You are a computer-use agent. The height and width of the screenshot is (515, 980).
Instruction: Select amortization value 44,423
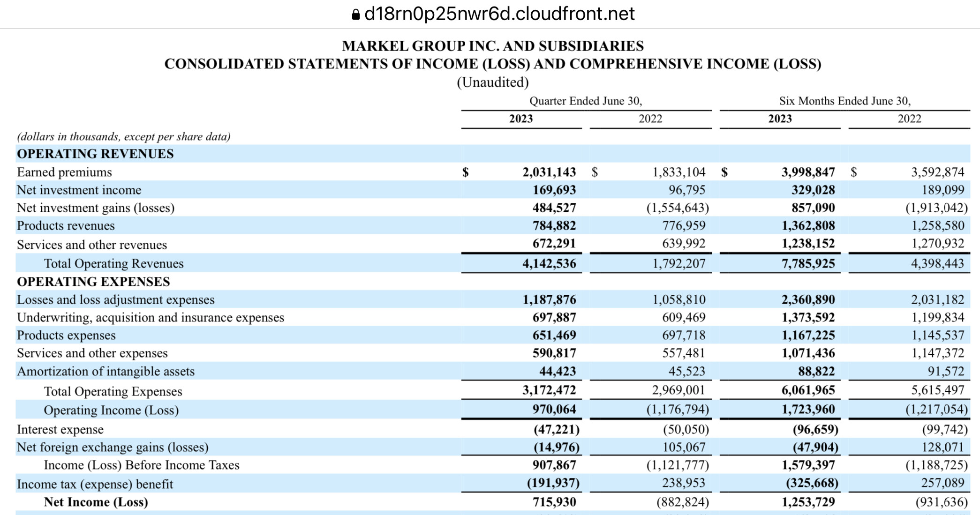[558, 372]
